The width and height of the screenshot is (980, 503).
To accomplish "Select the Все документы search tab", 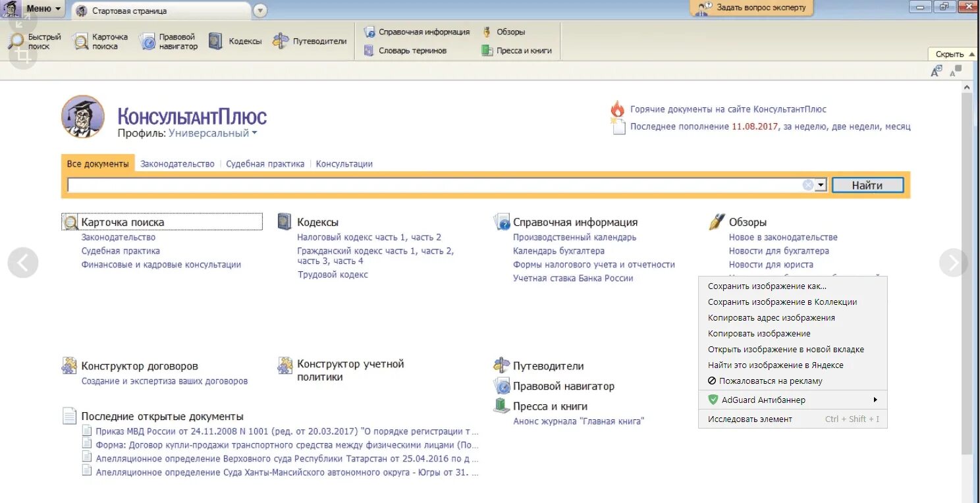I will [97, 163].
